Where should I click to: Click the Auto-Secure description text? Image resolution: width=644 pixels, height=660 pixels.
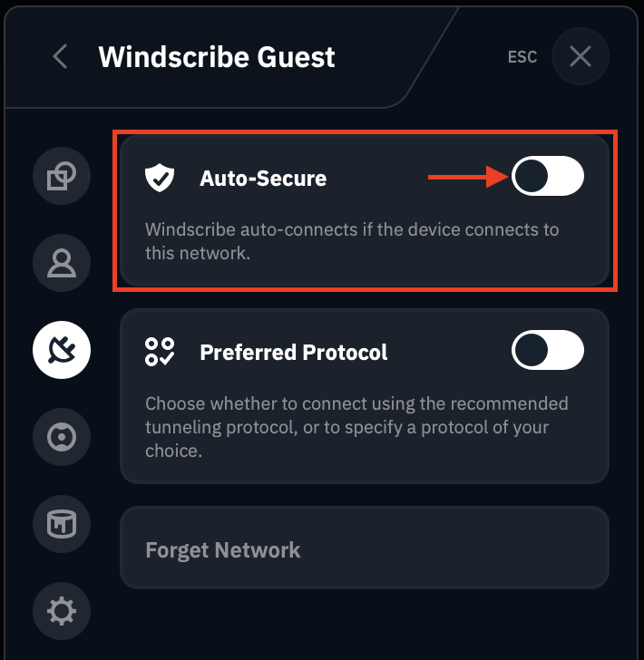(352, 241)
